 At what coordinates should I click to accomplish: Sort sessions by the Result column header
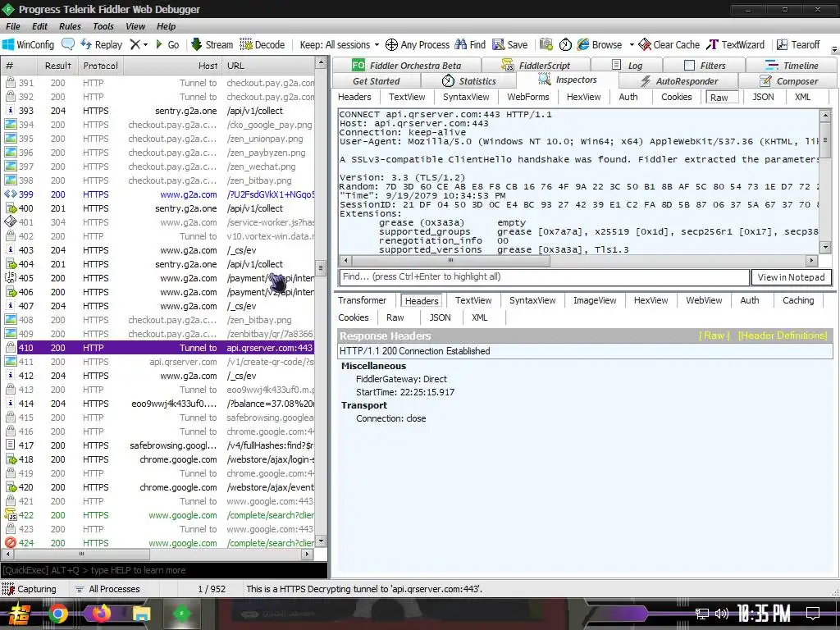[58, 66]
